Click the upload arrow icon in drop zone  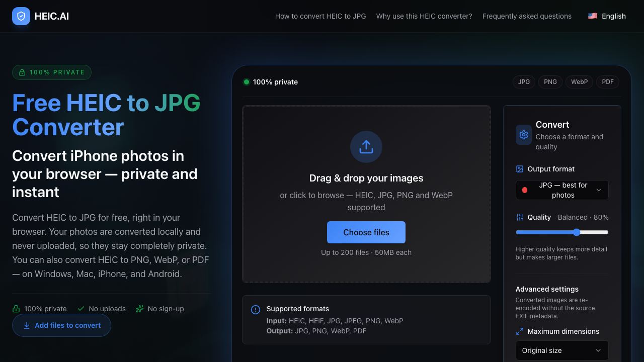click(366, 147)
